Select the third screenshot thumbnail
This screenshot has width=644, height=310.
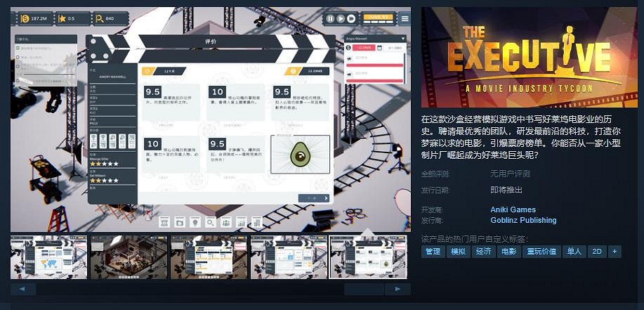[x=209, y=257]
